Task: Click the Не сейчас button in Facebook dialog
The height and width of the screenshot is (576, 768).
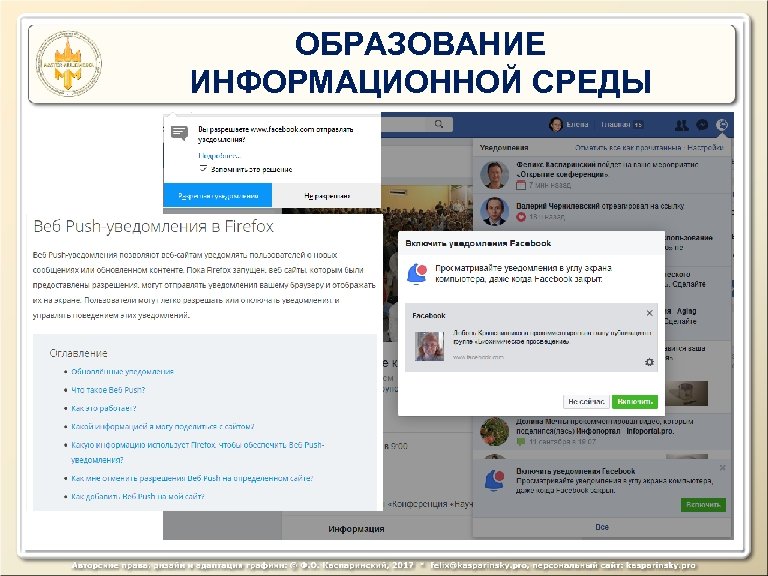Action: click(586, 402)
